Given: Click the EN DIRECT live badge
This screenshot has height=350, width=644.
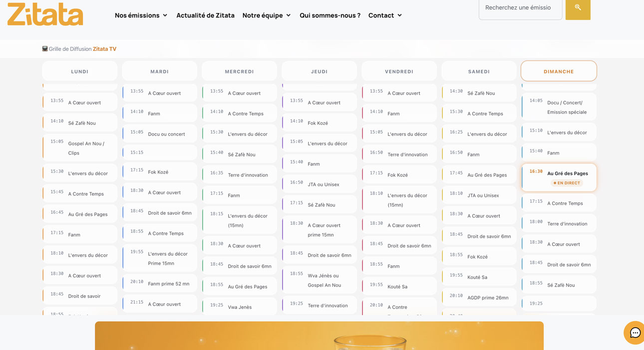Looking at the screenshot, I should 567,183.
